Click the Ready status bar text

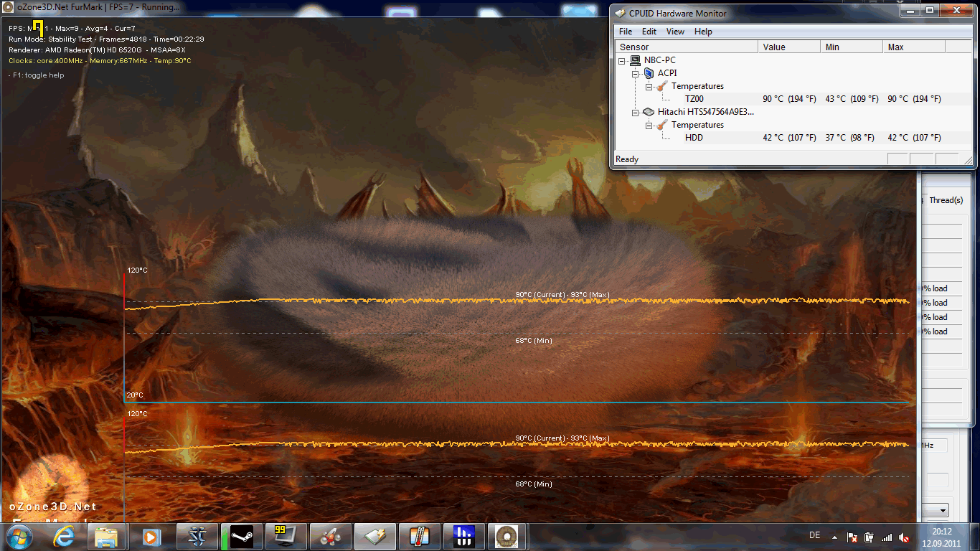point(627,159)
